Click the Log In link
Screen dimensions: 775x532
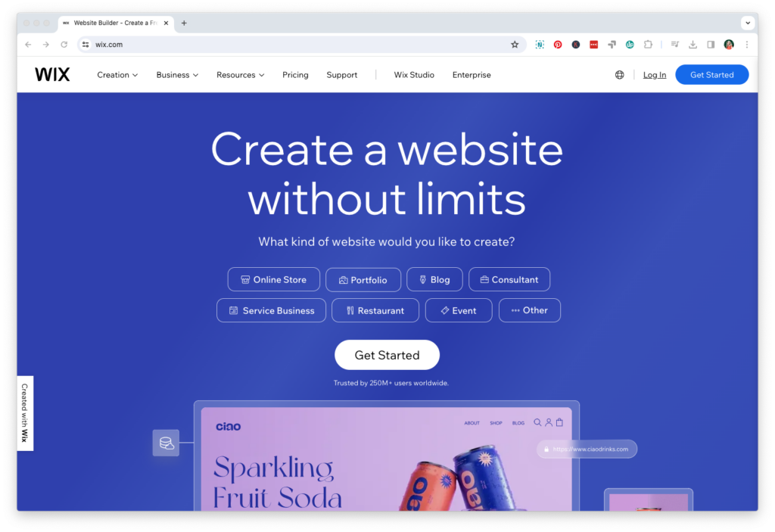coord(655,75)
